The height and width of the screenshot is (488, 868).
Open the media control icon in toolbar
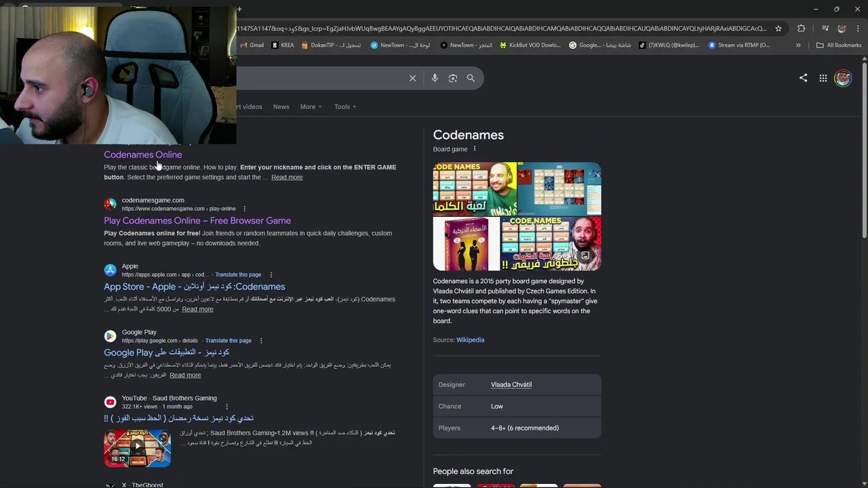click(825, 28)
